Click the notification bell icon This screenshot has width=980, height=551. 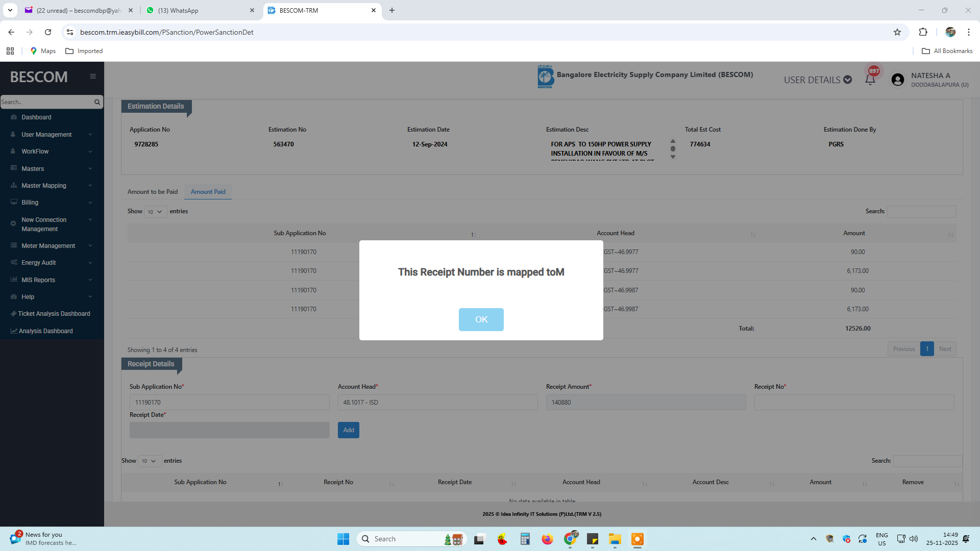pos(870,80)
